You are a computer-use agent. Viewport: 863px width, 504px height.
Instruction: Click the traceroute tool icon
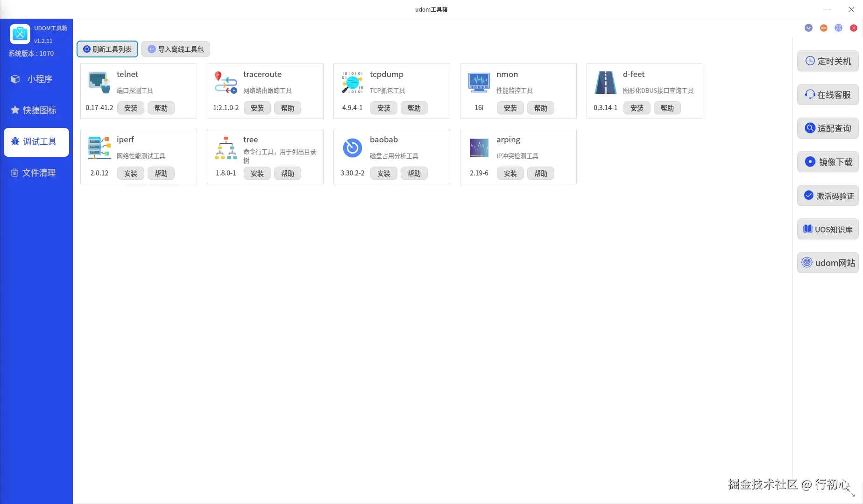[x=225, y=82]
